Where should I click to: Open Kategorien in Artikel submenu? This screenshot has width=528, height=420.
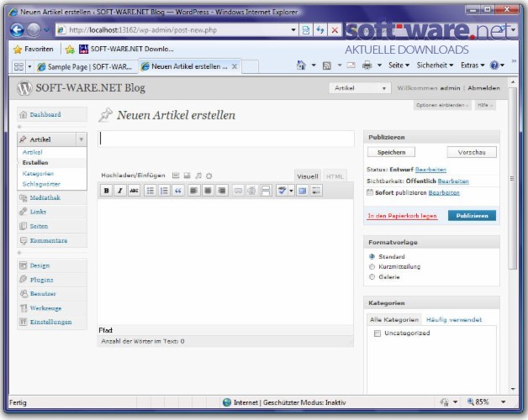[38, 174]
